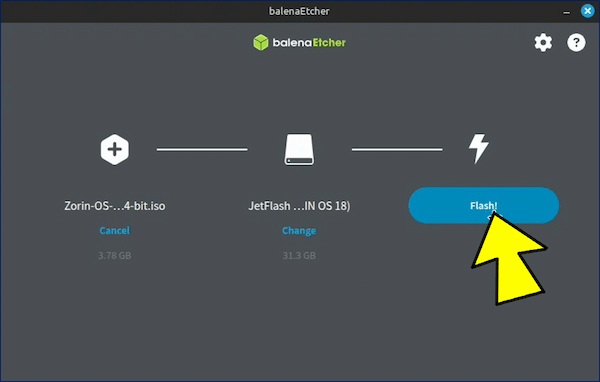The height and width of the screenshot is (382, 600).
Task: Change the selected JetFlash target drive
Action: click(299, 231)
